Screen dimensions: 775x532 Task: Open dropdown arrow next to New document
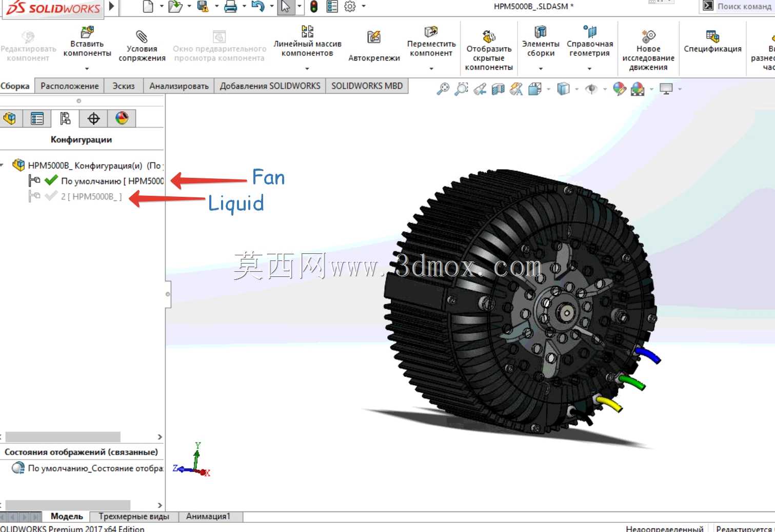pyautogui.click(x=162, y=6)
